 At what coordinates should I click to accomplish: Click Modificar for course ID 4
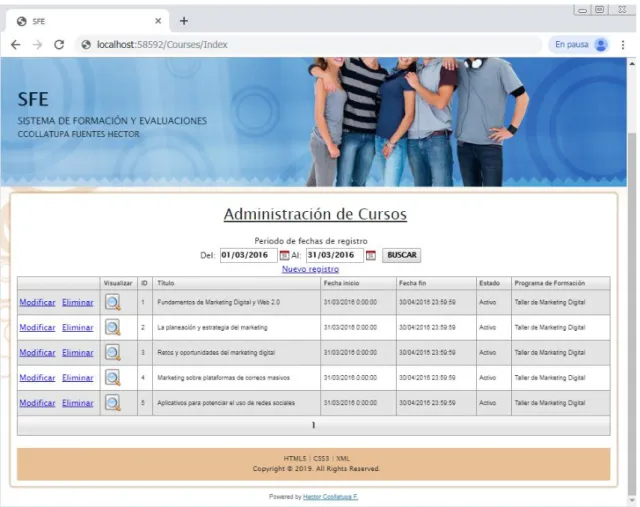coord(37,378)
